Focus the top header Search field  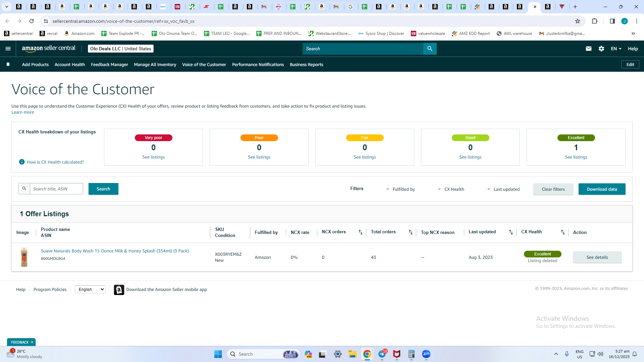tap(363, 49)
